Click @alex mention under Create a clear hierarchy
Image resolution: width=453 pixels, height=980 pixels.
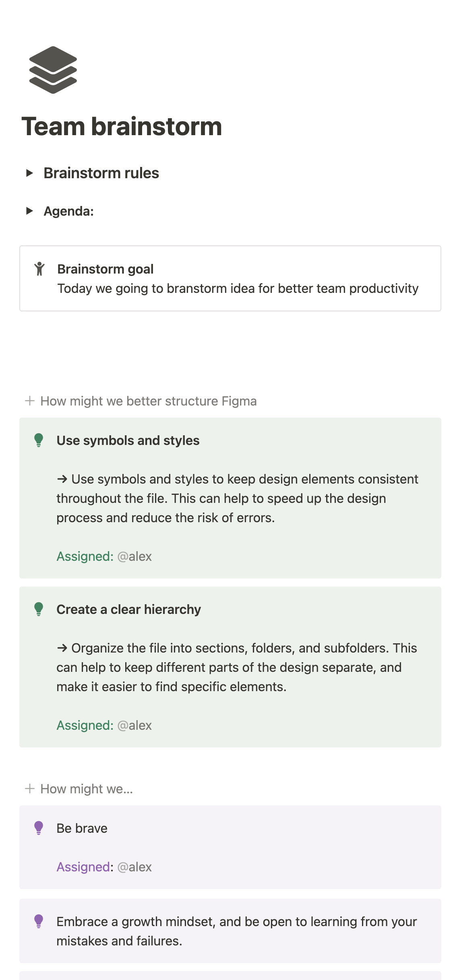(134, 725)
